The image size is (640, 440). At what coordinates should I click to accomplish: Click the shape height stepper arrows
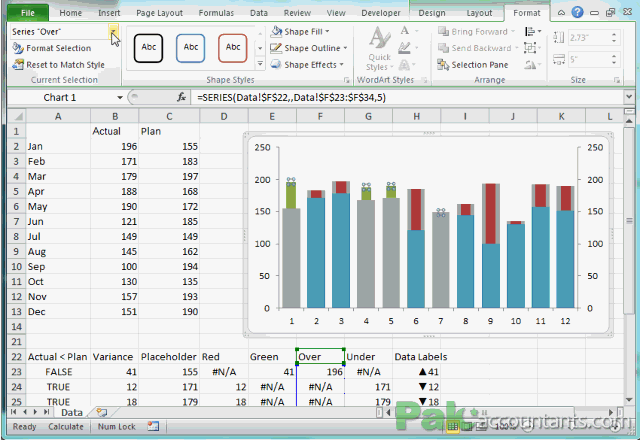coord(614,38)
